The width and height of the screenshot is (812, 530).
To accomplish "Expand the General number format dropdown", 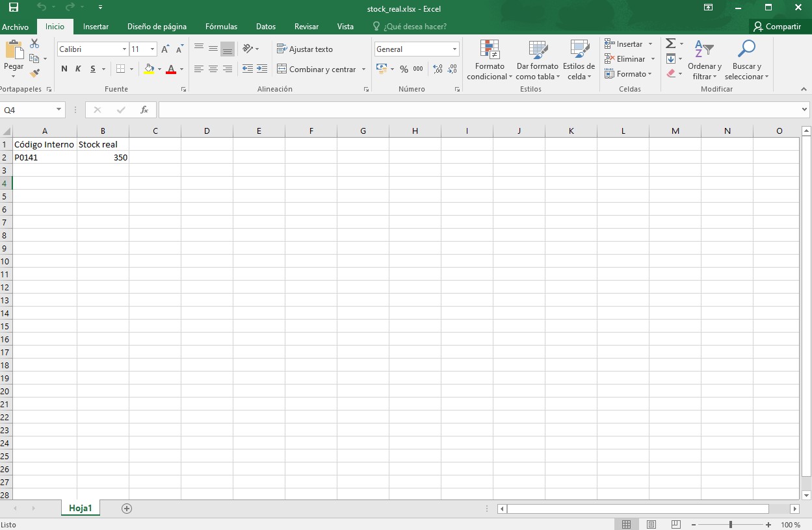I will coord(454,49).
